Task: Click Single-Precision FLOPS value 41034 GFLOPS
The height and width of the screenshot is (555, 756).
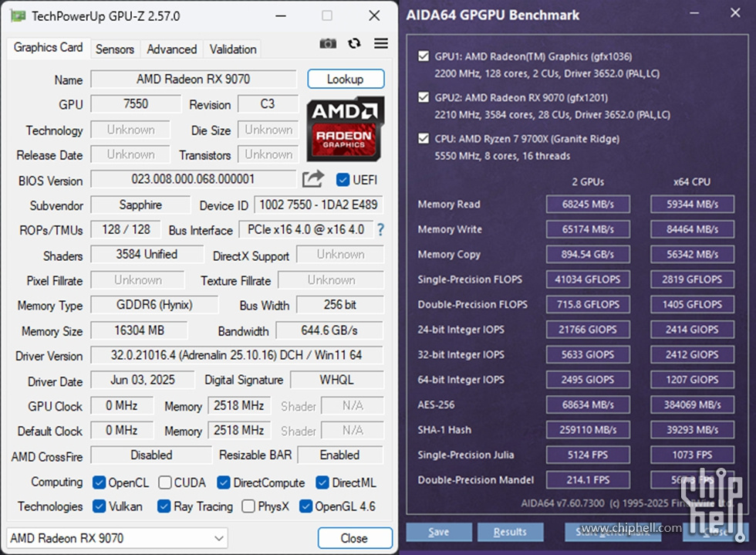Action: coord(588,279)
